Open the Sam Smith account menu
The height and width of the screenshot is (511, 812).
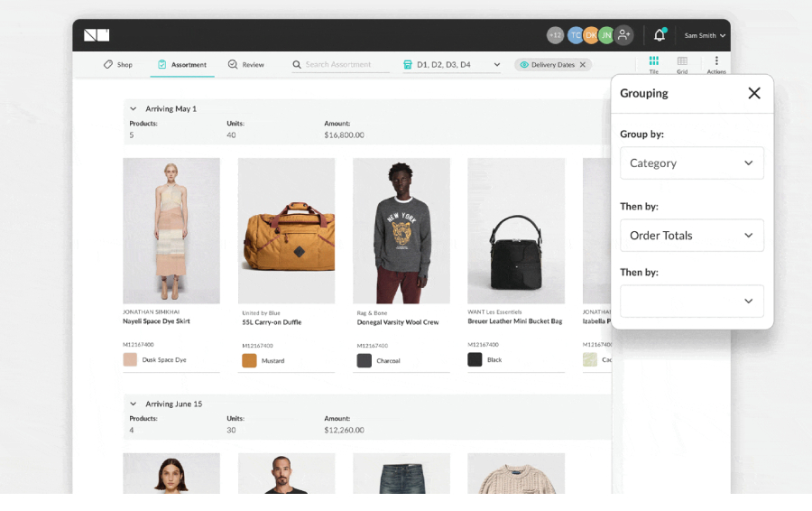click(x=705, y=36)
